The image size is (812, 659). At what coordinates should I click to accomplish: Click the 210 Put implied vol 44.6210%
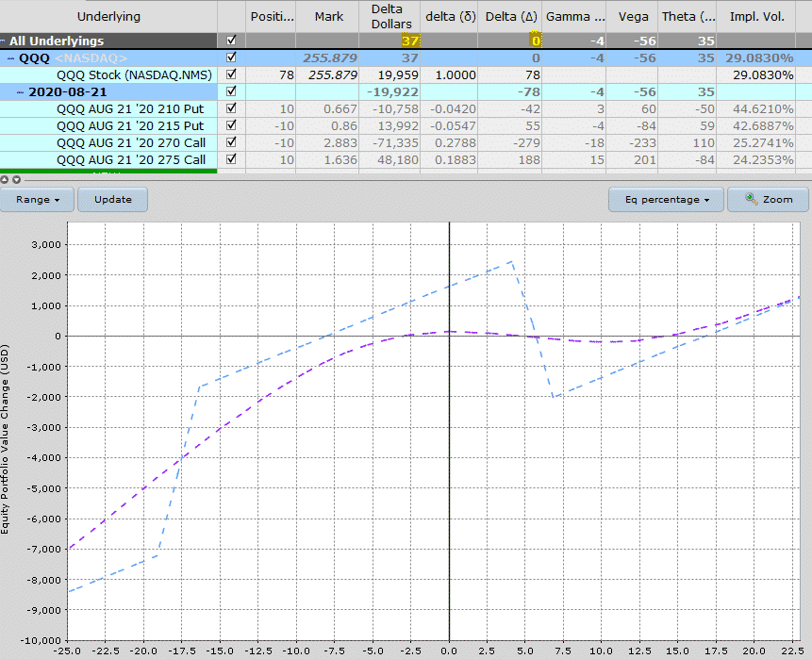tap(763, 109)
